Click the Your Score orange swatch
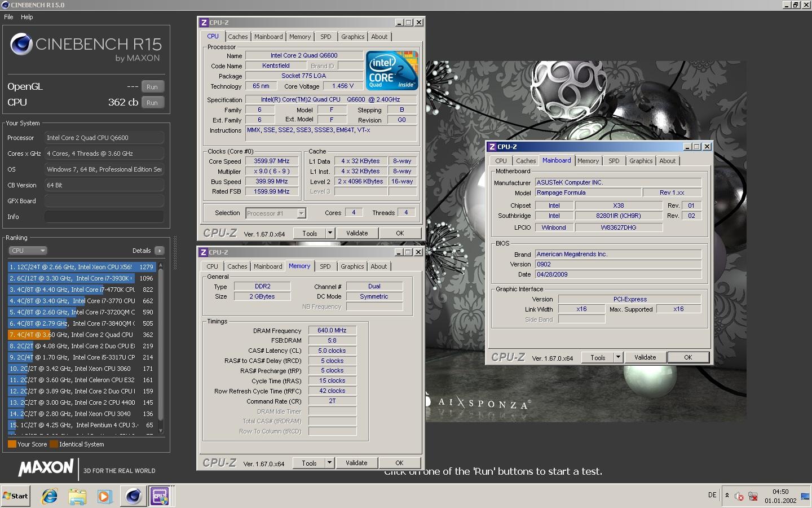 12,444
